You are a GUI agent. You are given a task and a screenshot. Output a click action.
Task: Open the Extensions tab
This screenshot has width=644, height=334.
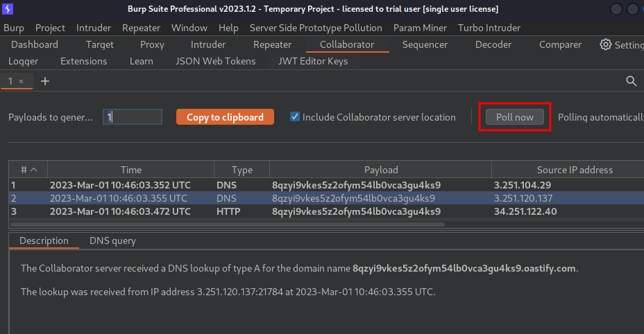[84, 61]
